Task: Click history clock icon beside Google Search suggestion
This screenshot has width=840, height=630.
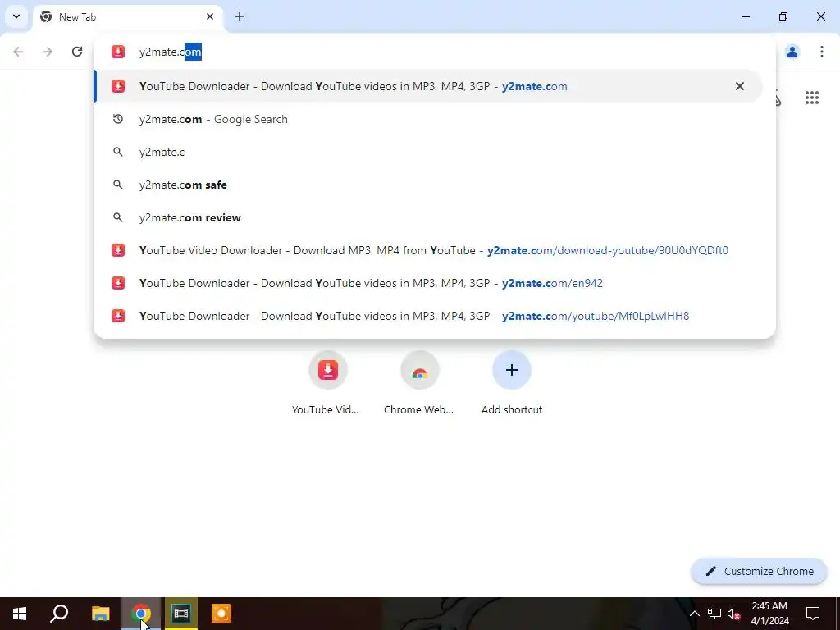Action: [118, 119]
